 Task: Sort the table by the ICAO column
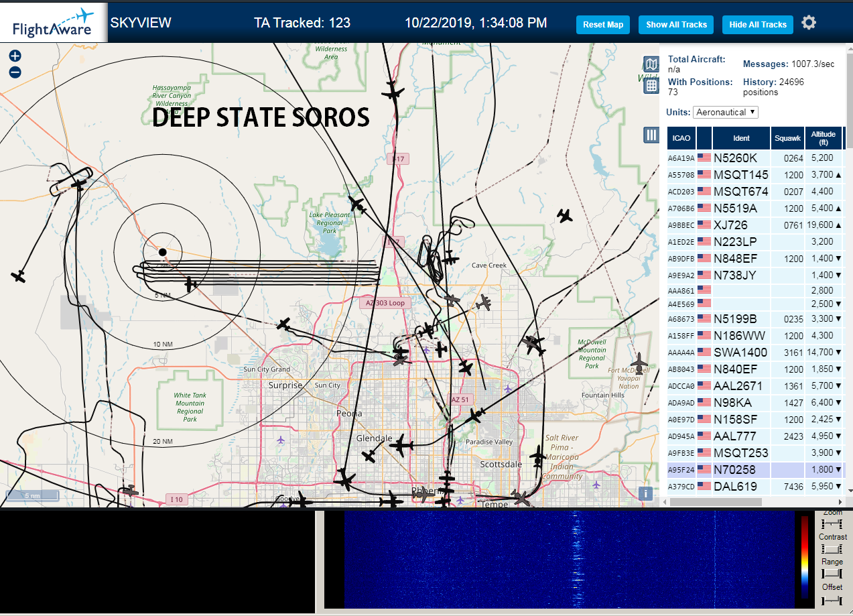click(681, 138)
